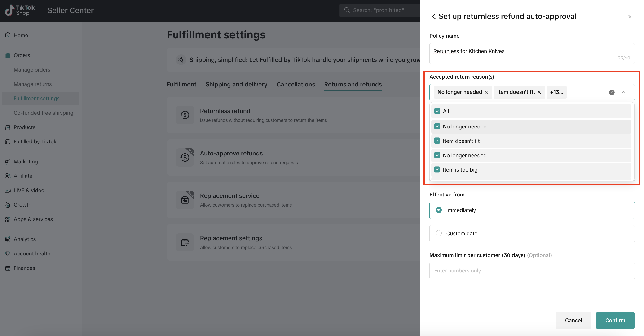644x336 pixels.
Task: Select the Custom date radio button
Action: [438, 233]
